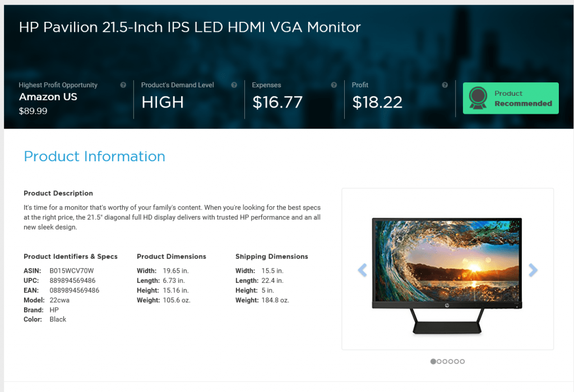Select the first carousel dot
574x392 pixels.
tap(433, 361)
